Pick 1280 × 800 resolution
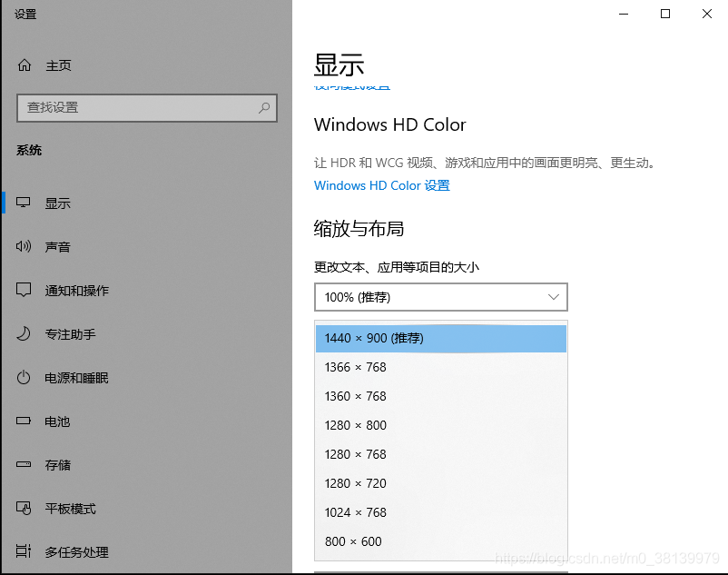 pos(440,425)
